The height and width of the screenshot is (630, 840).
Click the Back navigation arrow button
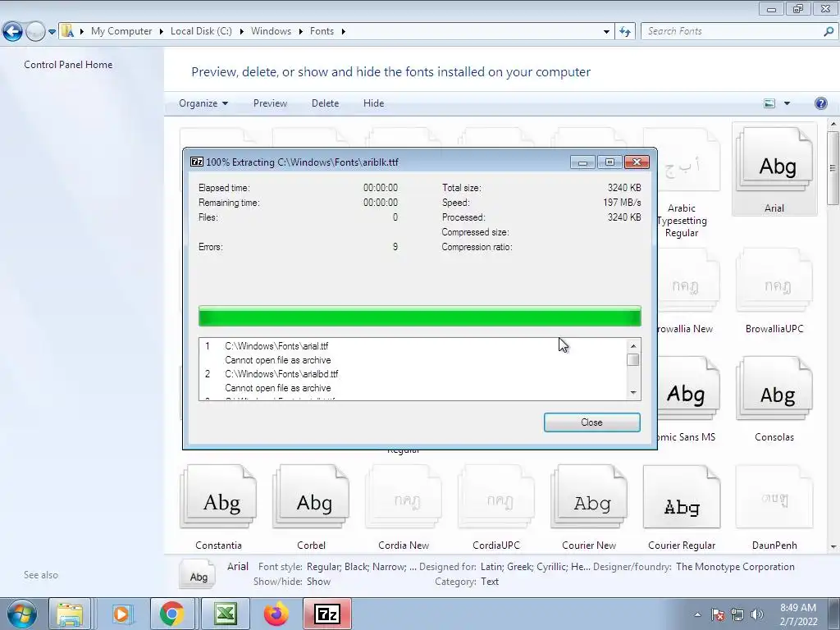[13, 32]
